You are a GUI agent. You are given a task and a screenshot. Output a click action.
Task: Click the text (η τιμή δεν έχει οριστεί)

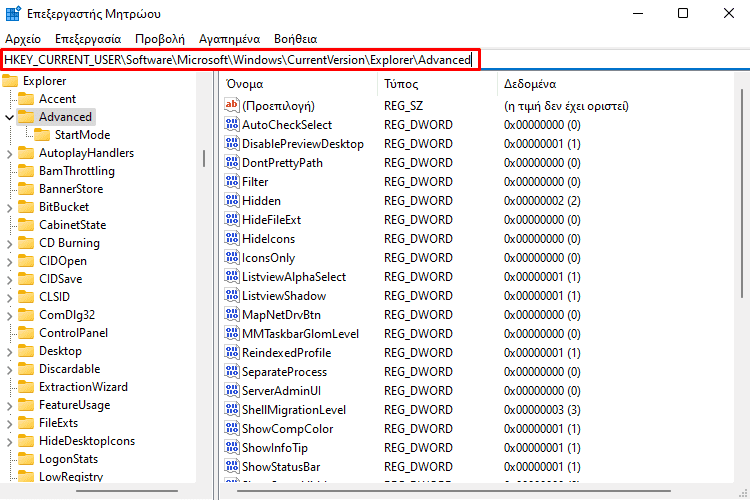566,106
